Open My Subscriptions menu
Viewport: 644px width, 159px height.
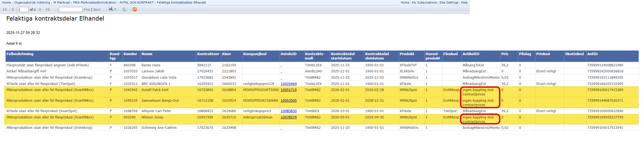[424, 2]
